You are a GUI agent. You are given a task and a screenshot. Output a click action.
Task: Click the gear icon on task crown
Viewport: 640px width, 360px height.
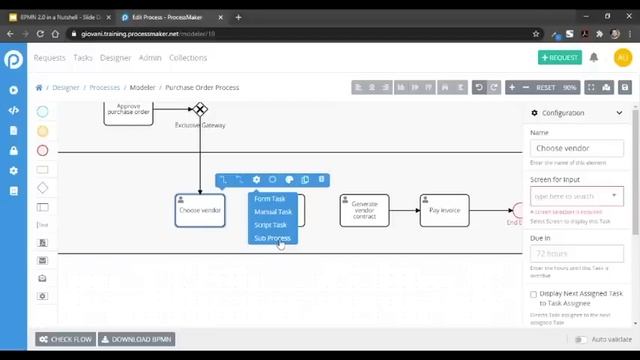click(x=256, y=180)
